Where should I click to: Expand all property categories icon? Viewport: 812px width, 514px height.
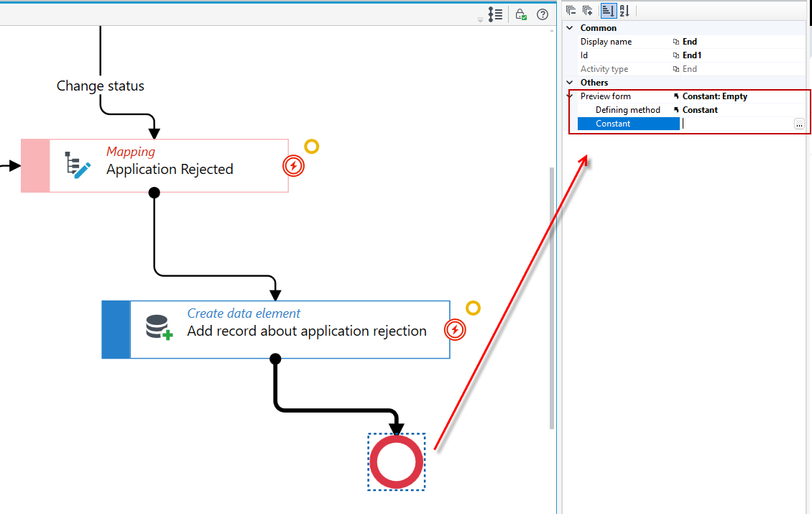coord(587,10)
